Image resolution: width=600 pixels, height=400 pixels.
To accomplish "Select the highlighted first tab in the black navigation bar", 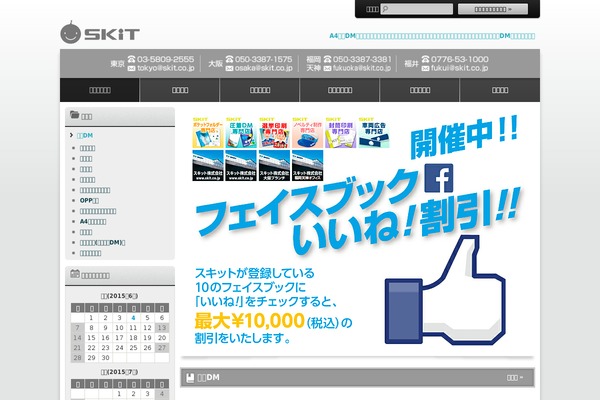I will [x=100, y=90].
